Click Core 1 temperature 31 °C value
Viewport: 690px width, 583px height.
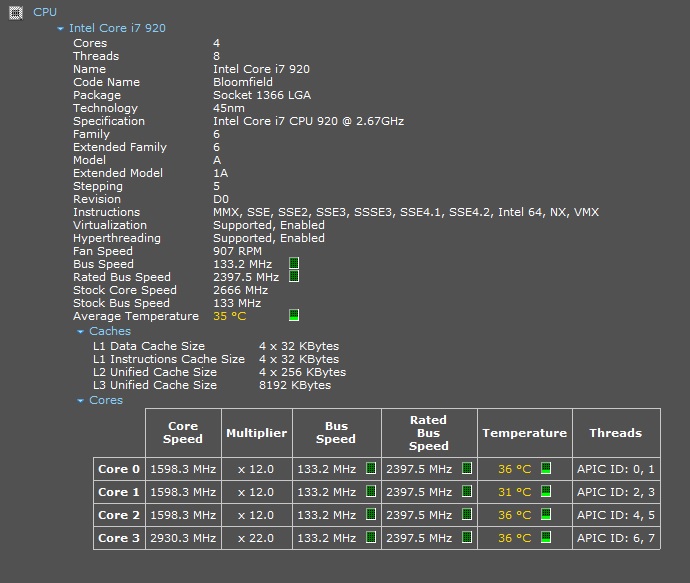514,492
